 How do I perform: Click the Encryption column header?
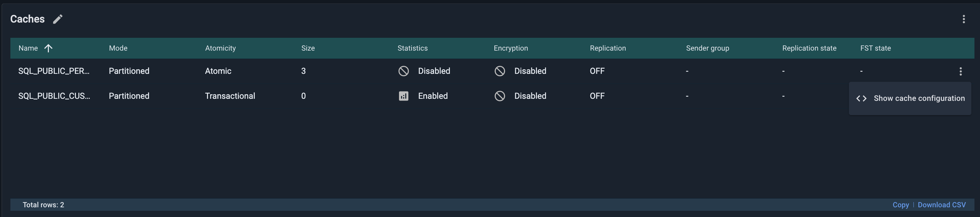[x=511, y=48]
